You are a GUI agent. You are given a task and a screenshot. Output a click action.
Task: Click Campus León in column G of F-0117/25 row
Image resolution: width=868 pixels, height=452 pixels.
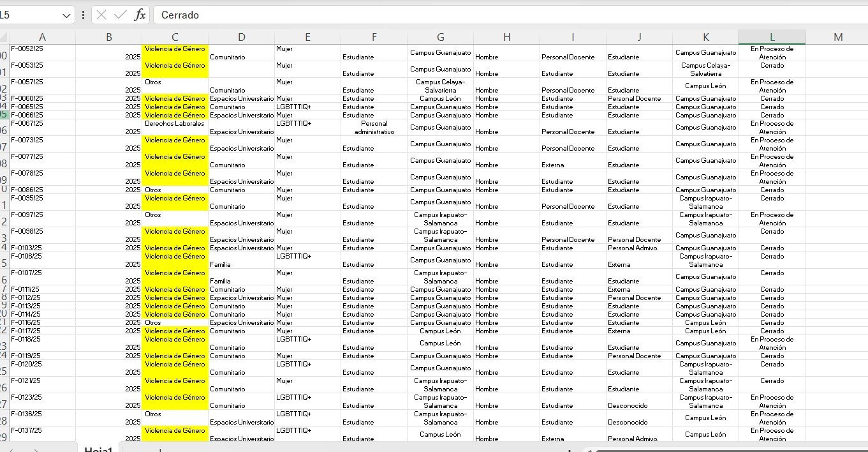coord(440,331)
